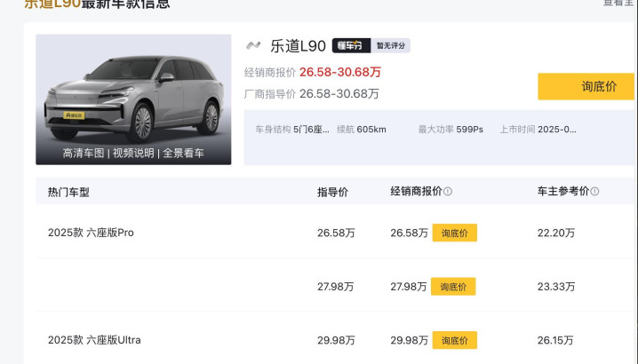Click the 乐道L90 title text
638x364 pixels.
[x=298, y=46]
